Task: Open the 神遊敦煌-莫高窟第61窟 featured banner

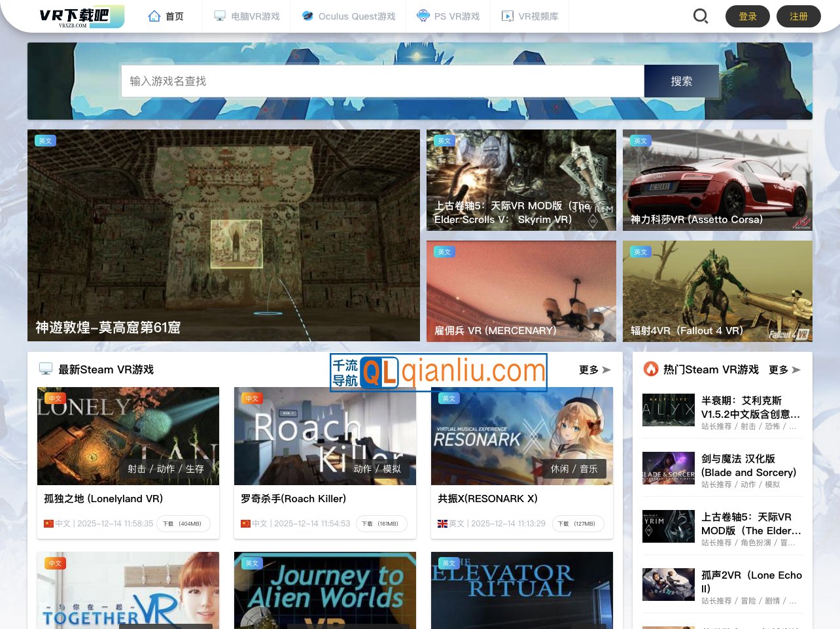Action: point(224,235)
